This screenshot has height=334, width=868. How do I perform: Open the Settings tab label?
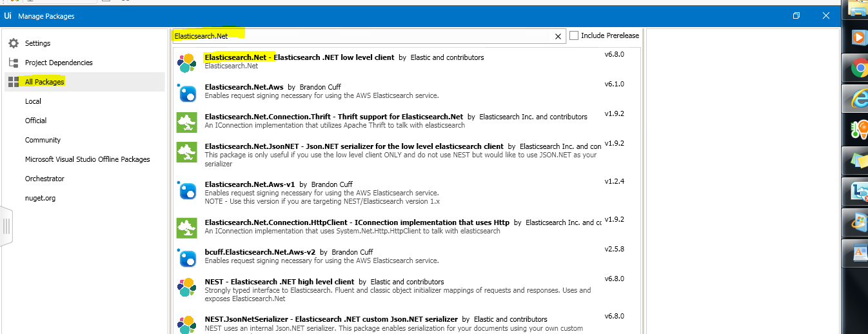(37, 43)
